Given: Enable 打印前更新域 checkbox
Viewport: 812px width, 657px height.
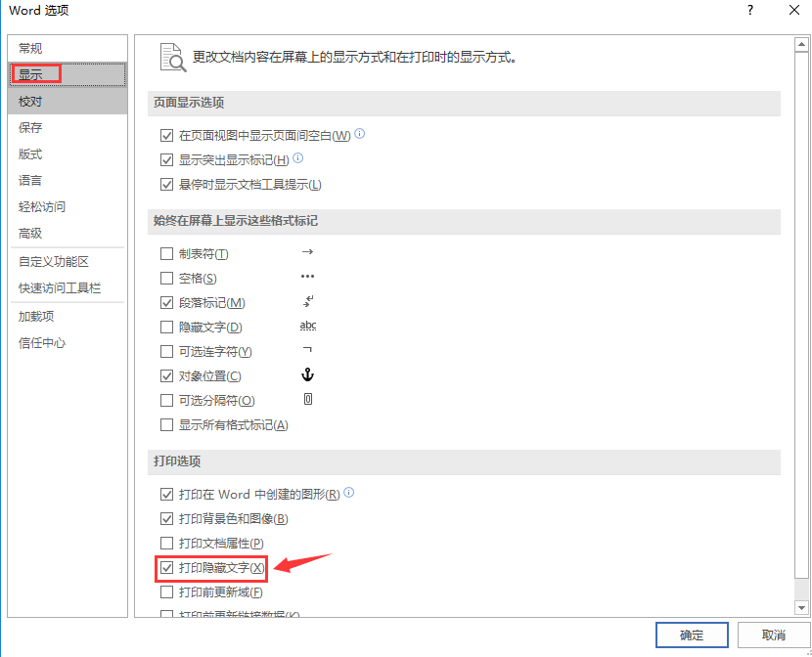Looking at the screenshot, I should pyautogui.click(x=166, y=592).
